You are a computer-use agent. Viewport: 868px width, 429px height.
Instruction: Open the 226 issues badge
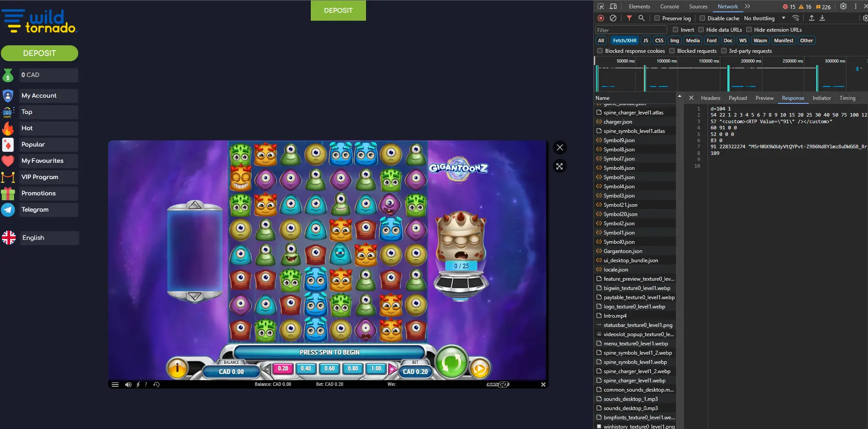coord(823,7)
